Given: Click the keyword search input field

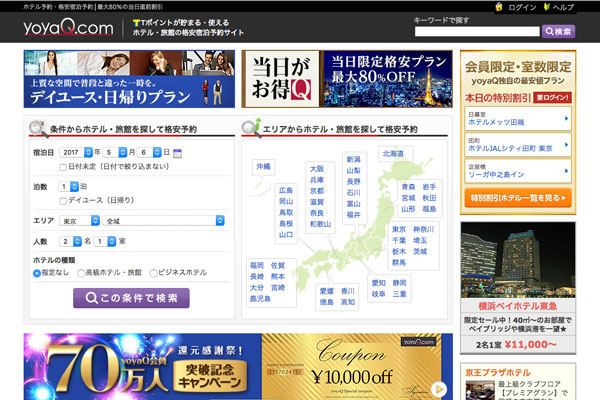Looking at the screenshot, I should (477, 31).
